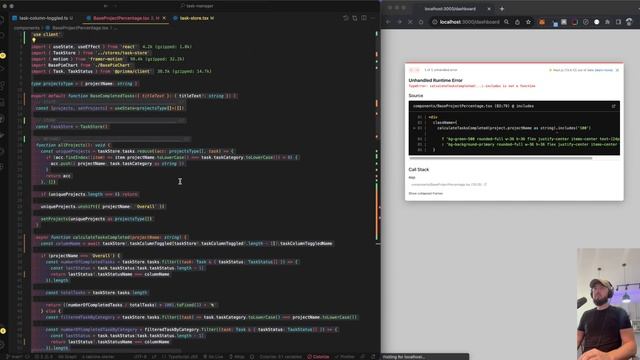Close the Unhandled Runtime Error overlay

click(617, 70)
